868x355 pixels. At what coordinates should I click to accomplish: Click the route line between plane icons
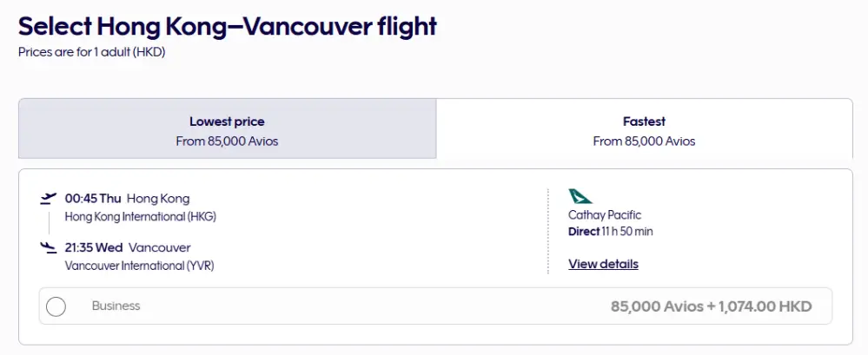(x=49, y=223)
